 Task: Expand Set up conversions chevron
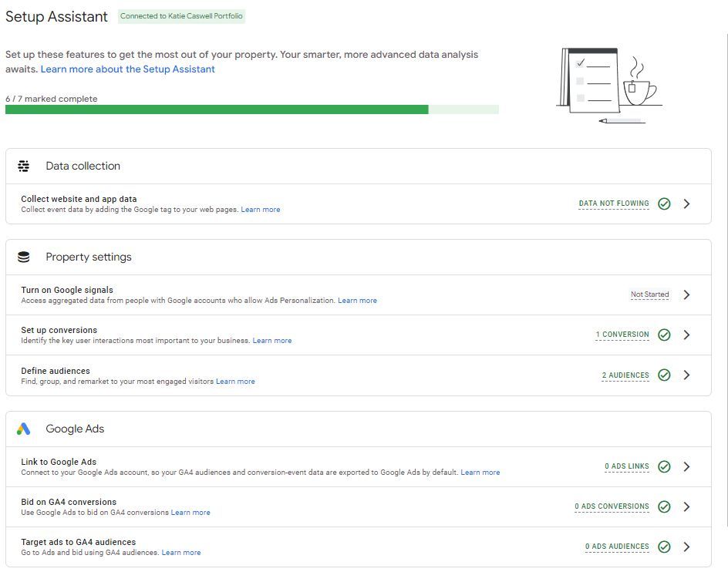pyautogui.click(x=686, y=335)
